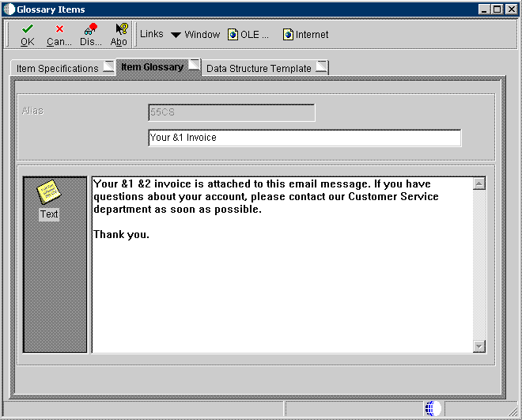Viewport: 522px width, 420px height.
Task: Close the Glossary Items window
Action: 512,9
